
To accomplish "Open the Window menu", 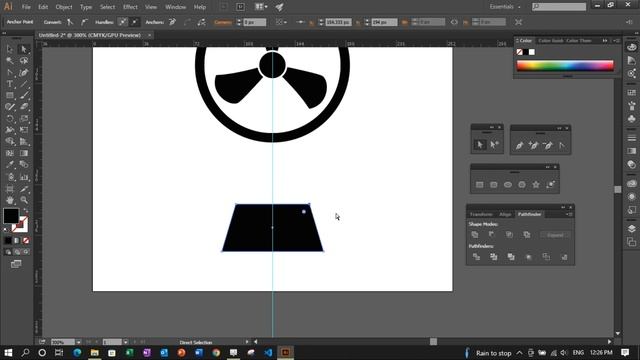I will pyautogui.click(x=176, y=7).
